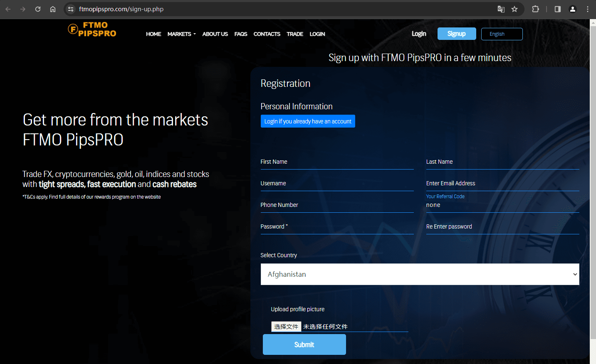Open the English language selector
596x364 pixels.
click(502, 34)
